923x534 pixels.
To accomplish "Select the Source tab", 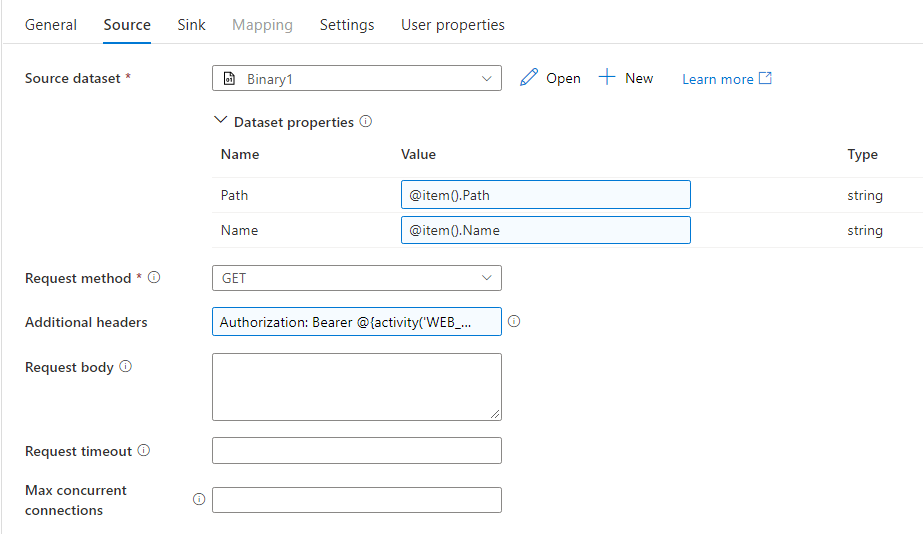I will pyautogui.click(x=127, y=25).
